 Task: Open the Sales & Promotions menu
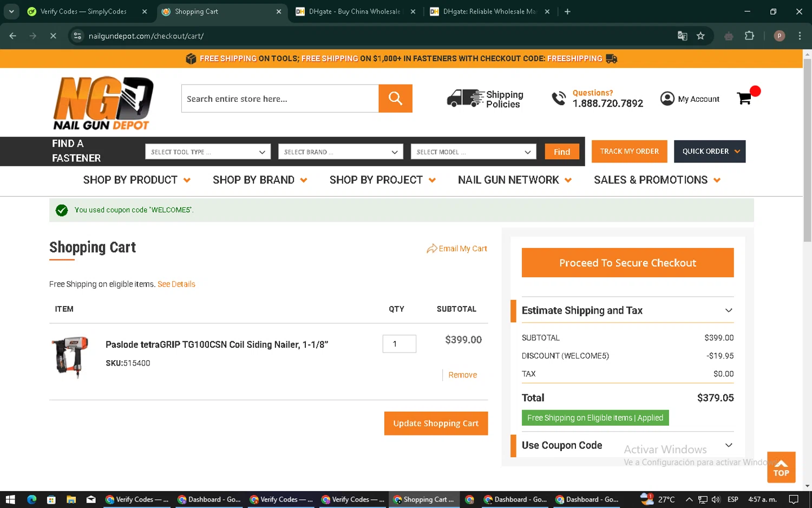(657, 180)
